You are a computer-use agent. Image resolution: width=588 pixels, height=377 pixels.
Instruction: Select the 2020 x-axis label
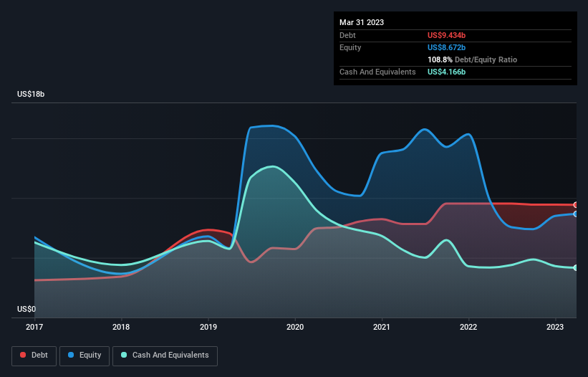tap(295, 327)
